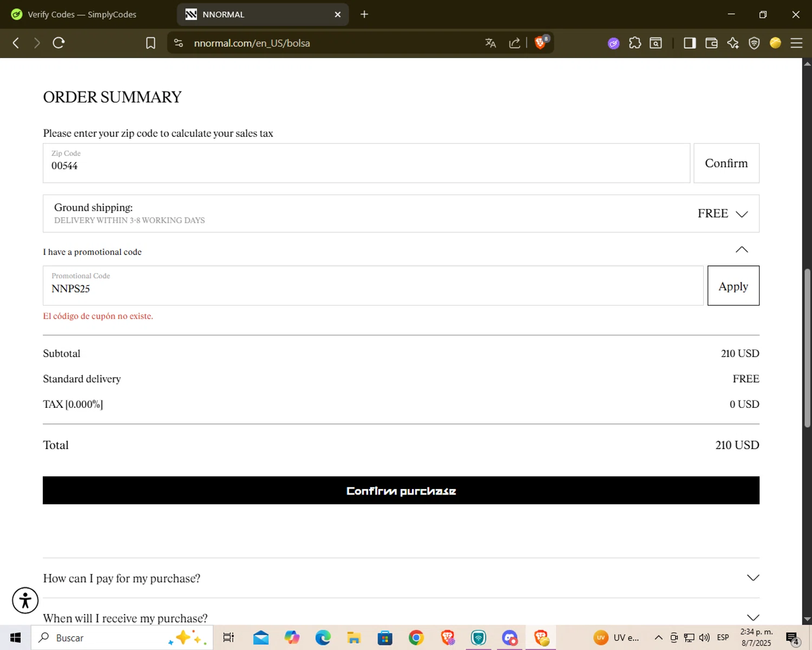Open Google Chrome from taskbar

click(416, 638)
